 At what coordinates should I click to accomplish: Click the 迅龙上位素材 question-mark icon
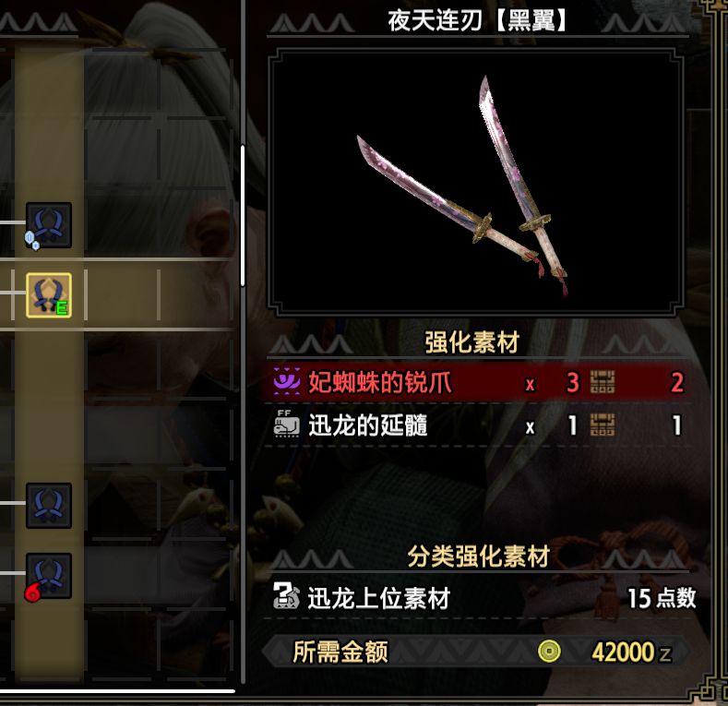tap(286, 596)
